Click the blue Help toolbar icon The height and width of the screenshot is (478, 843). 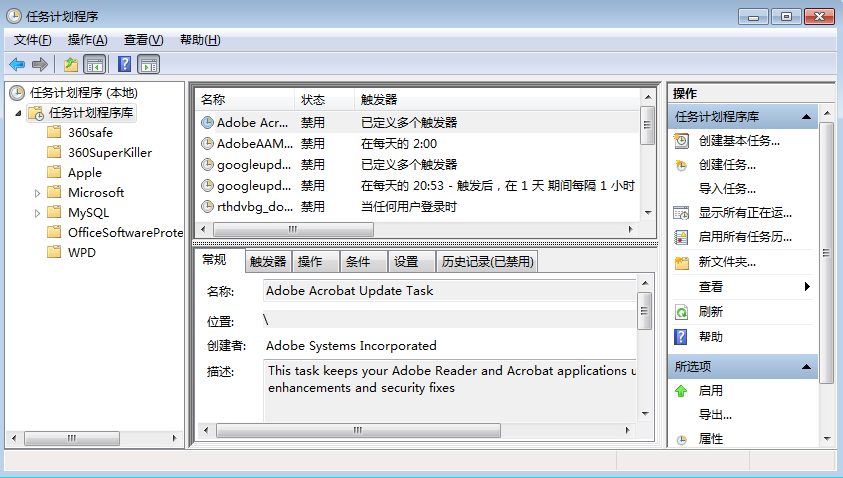[124, 64]
